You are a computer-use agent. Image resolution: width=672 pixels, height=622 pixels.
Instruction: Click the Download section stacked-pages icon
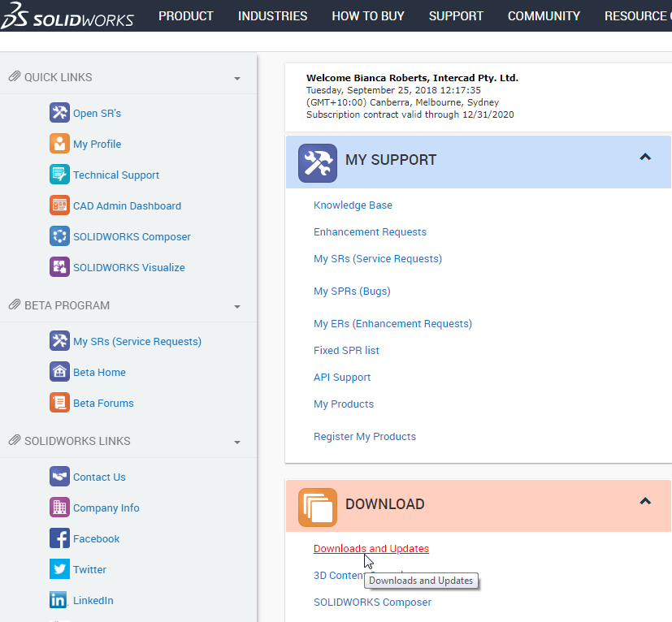(x=318, y=508)
